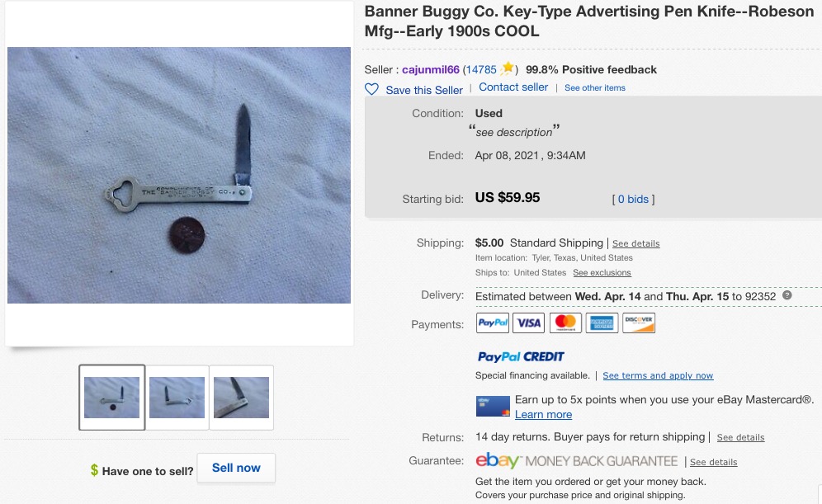Click the VISA card icon

(528, 323)
